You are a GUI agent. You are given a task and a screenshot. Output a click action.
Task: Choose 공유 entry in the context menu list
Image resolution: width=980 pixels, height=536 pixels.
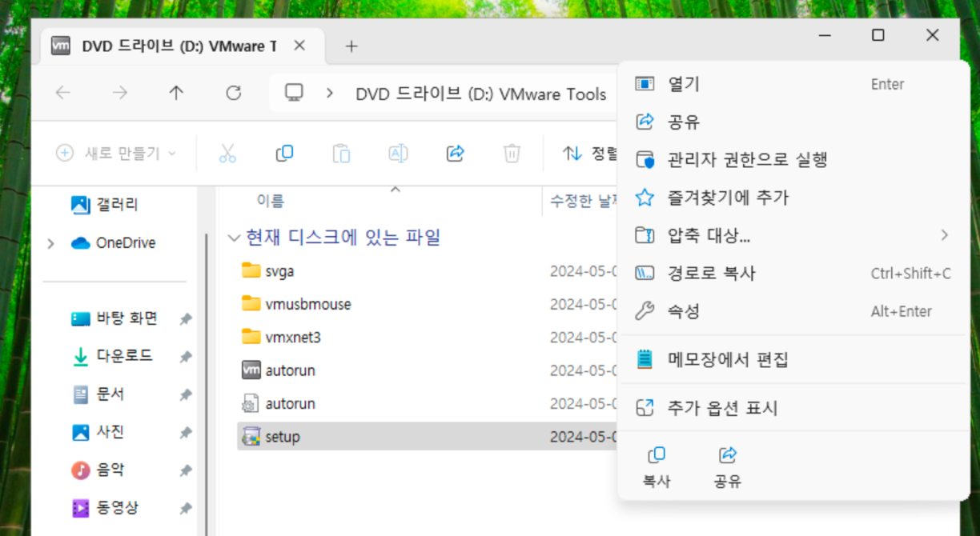coord(793,122)
